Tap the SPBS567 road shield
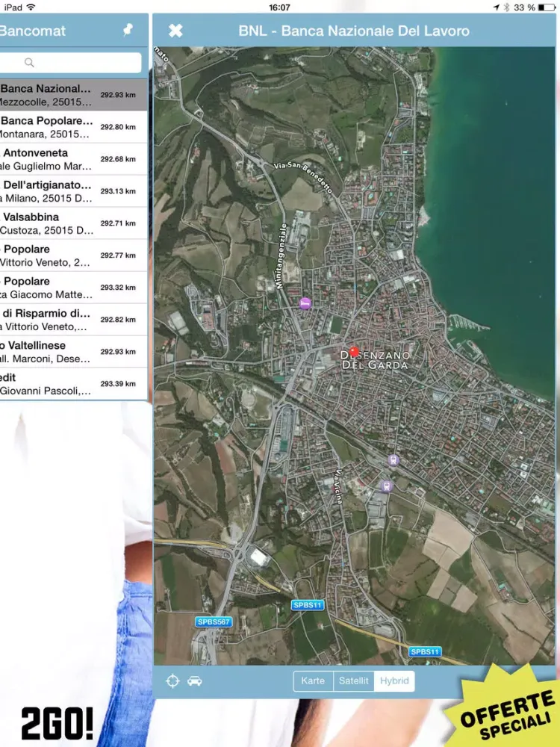Viewport: 560px width, 747px height. tap(214, 622)
